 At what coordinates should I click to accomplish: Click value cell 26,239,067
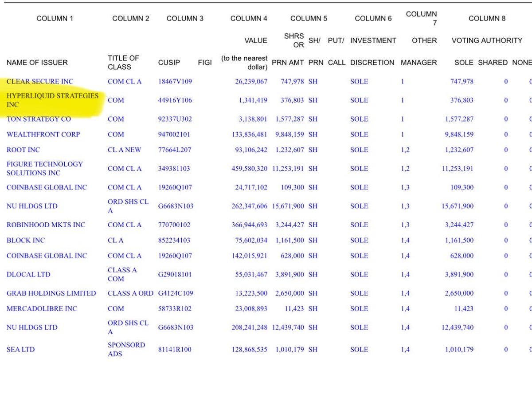click(251, 82)
